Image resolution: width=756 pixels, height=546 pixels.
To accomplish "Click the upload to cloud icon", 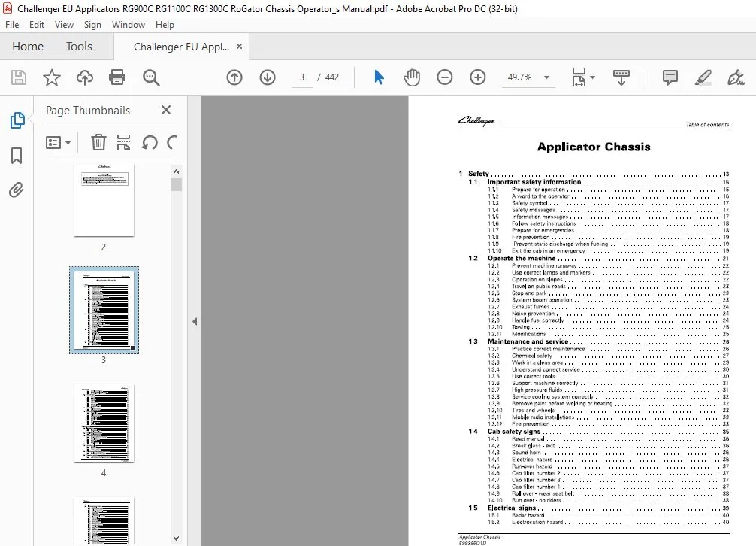I will (x=85, y=77).
